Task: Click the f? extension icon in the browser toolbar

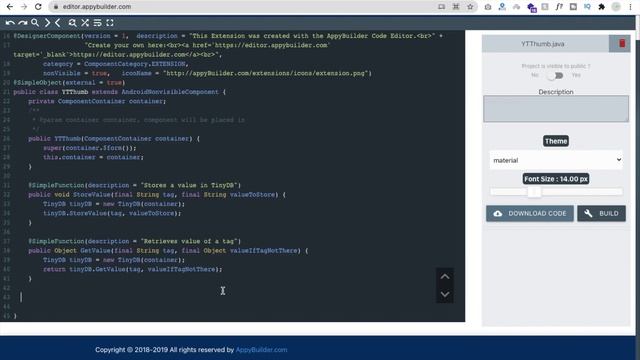Action: 559,7
